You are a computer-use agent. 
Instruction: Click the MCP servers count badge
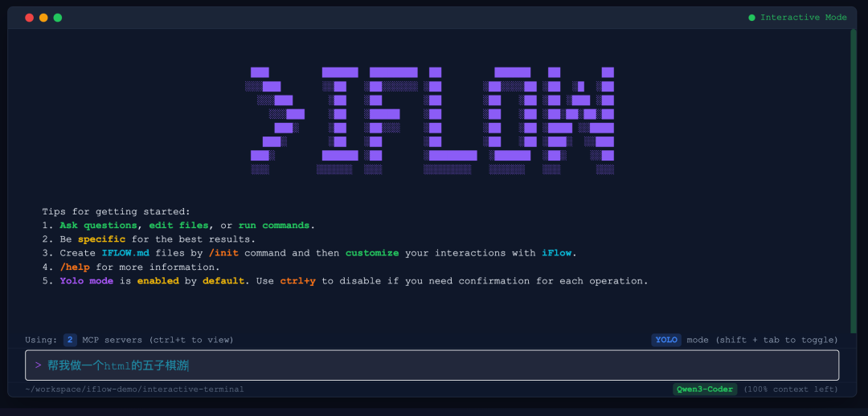point(70,340)
